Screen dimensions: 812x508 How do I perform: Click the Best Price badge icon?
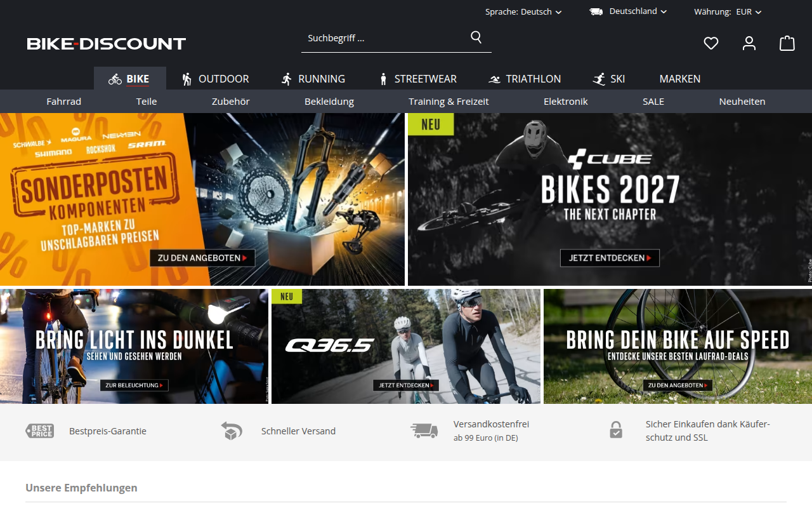pos(39,431)
